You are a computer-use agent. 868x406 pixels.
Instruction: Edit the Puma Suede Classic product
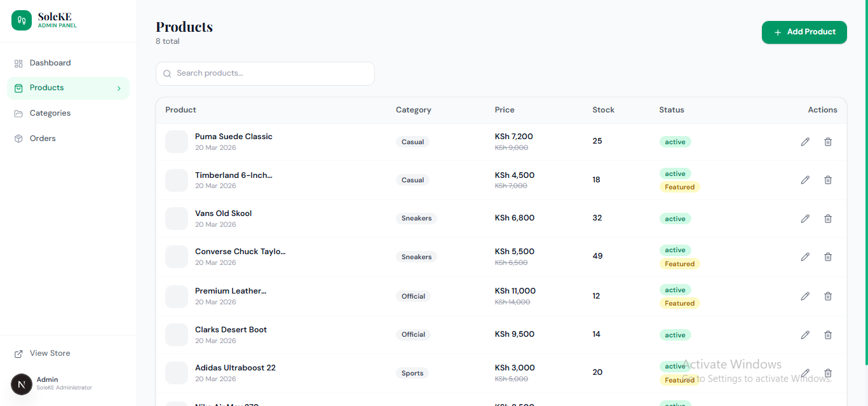pyautogui.click(x=805, y=142)
